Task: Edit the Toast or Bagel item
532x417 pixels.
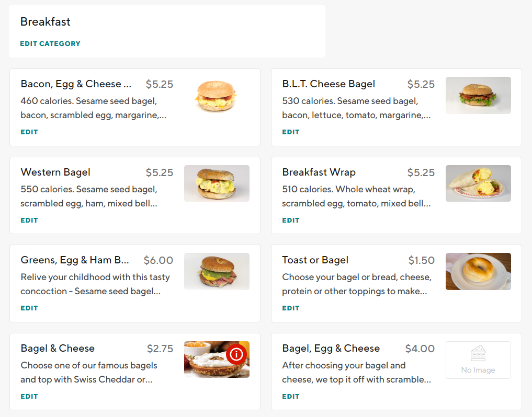Action: coord(291,308)
